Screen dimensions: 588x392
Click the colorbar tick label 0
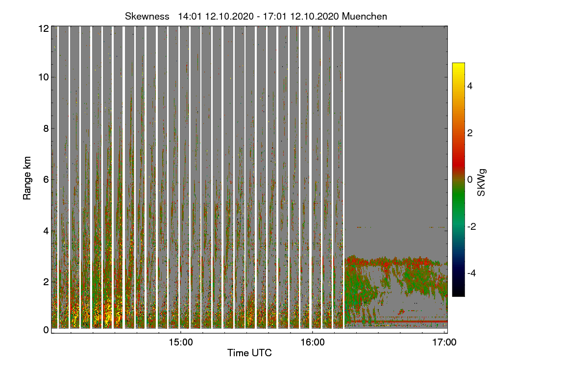(x=469, y=179)
